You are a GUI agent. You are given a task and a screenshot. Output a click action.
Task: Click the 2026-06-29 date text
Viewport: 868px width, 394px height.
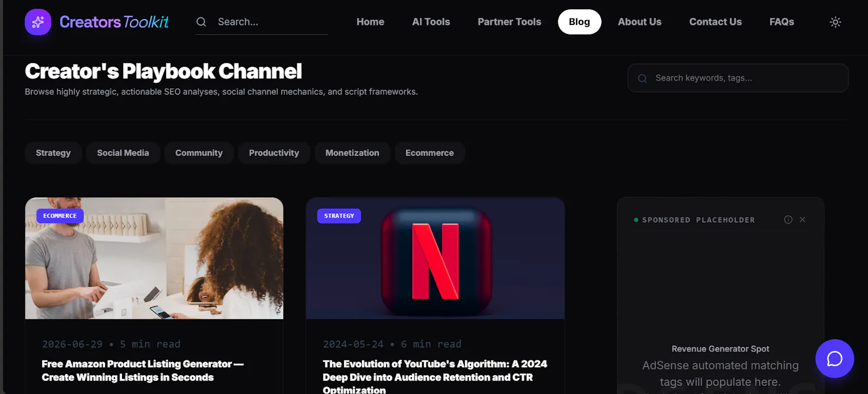72,344
